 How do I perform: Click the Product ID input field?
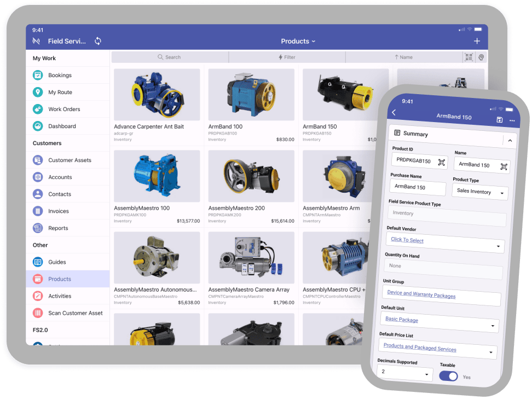[420, 161]
